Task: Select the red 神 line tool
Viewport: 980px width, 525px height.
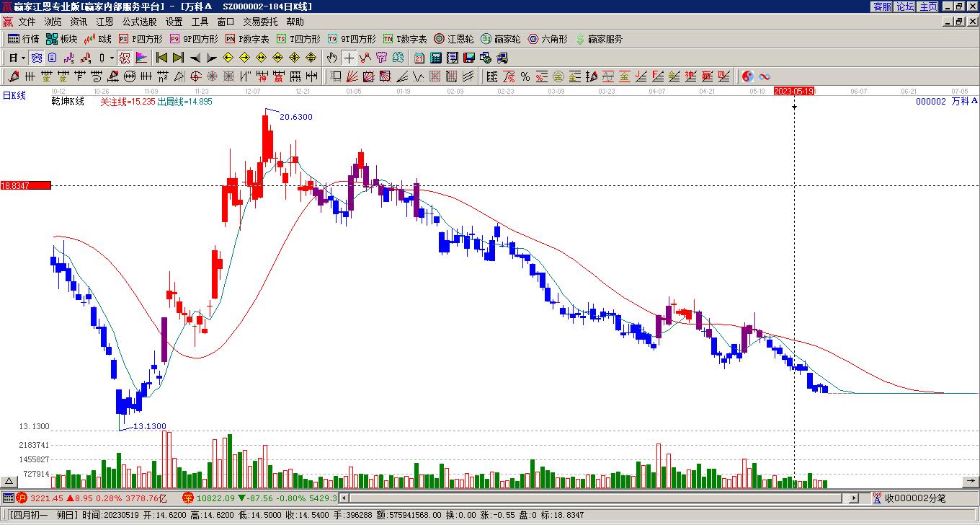Action: (x=262, y=76)
